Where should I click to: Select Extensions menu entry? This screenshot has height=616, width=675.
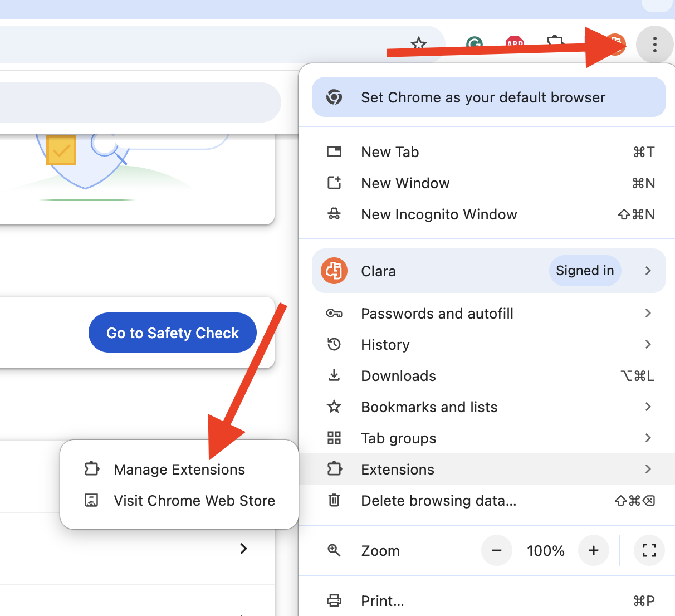(487, 469)
